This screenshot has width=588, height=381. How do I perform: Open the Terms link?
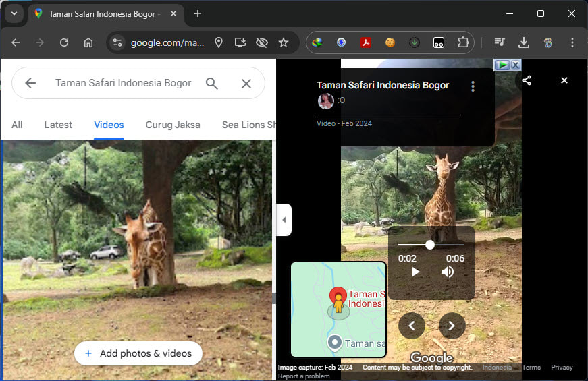tap(531, 367)
